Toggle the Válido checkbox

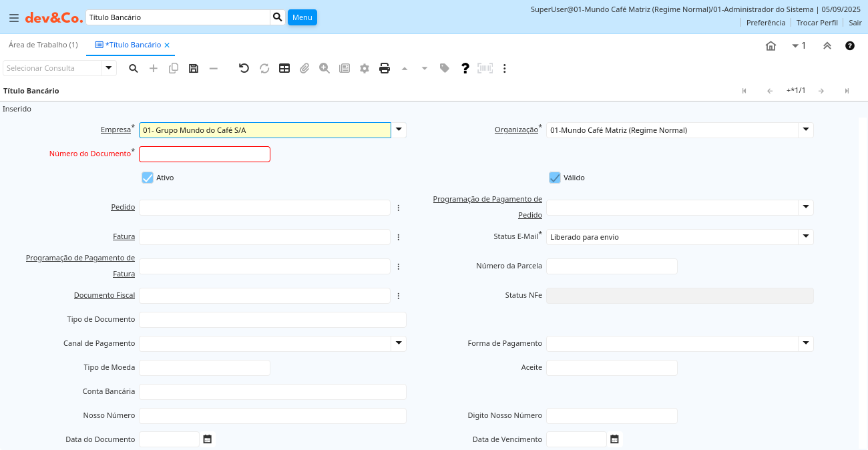coord(555,178)
